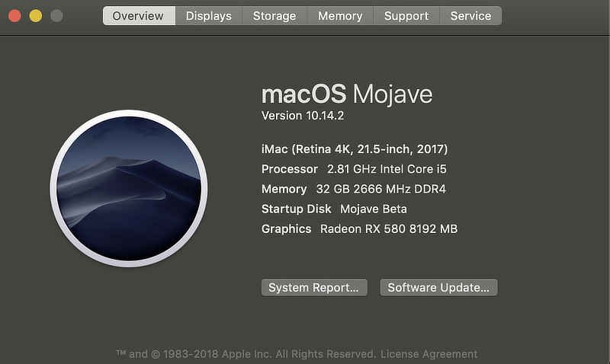Click the macOS Mojave desert dune icon
Viewport: 610px width, 364px height.
pyautogui.click(x=129, y=188)
